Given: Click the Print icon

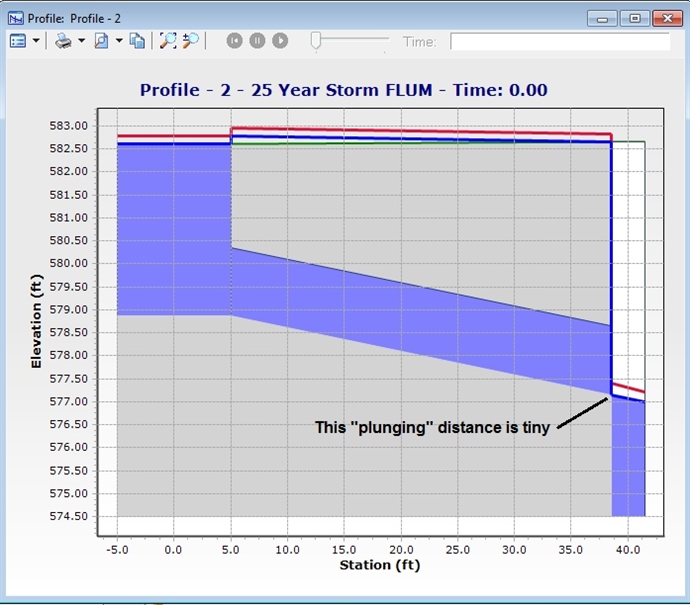Looking at the screenshot, I should click(63, 41).
